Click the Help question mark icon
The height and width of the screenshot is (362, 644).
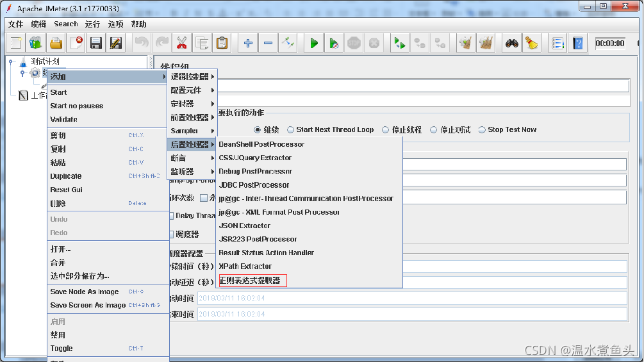pos(578,43)
